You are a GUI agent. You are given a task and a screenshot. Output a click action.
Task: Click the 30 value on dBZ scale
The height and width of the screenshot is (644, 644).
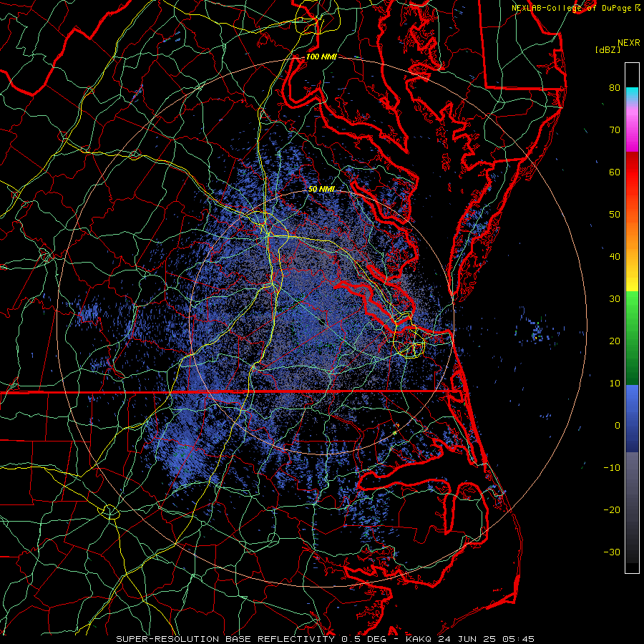pos(615,298)
